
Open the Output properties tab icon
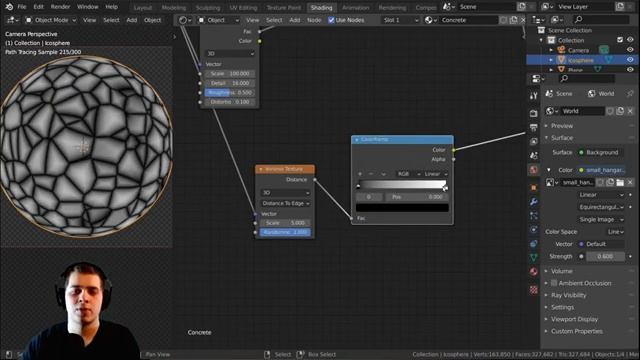click(x=533, y=127)
